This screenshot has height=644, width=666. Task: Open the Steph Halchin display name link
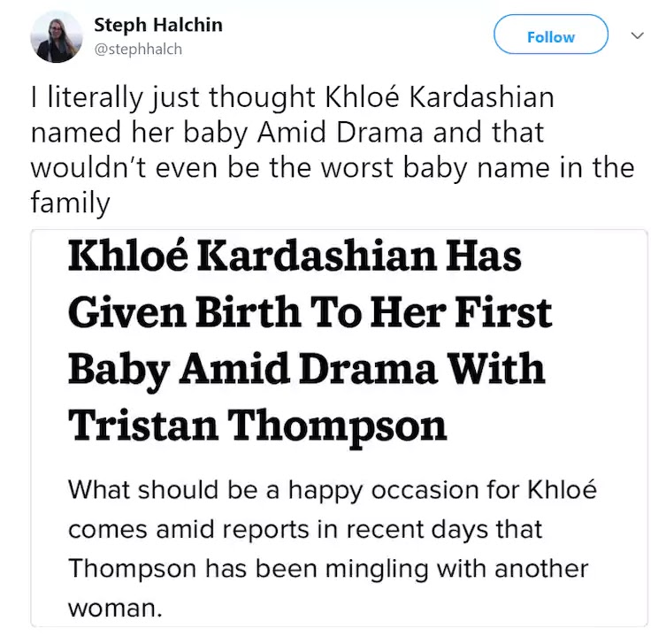pyautogui.click(x=158, y=25)
